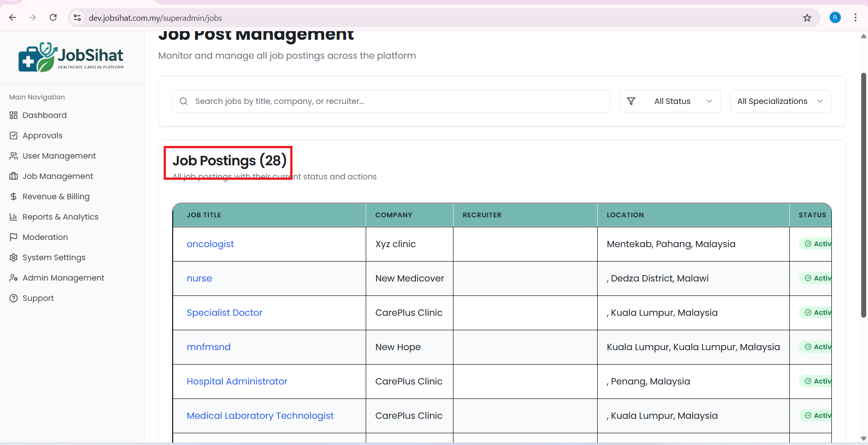Click the Dashboard grid icon in sidebar

[x=14, y=115]
